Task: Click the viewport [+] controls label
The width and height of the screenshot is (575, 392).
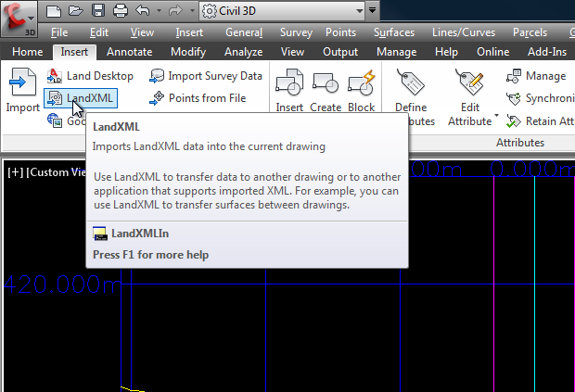Action: point(16,172)
